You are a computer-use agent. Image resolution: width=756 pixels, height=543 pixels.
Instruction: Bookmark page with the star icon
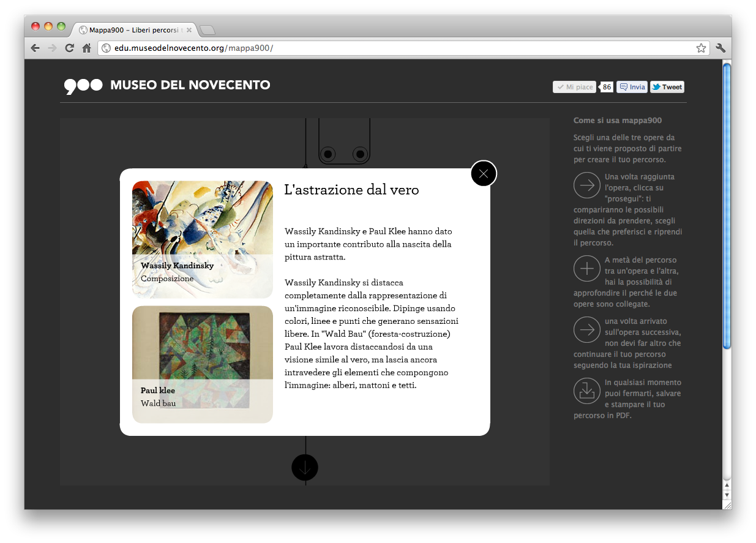701,48
